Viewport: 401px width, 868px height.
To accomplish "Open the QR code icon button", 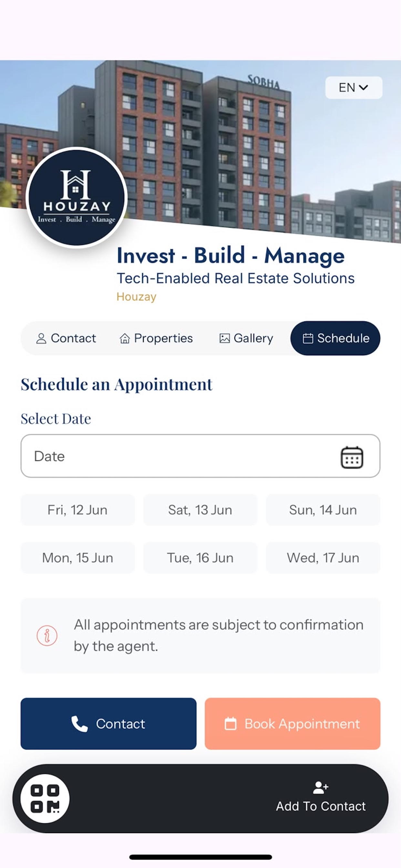I will pyautogui.click(x=45, y=799).
